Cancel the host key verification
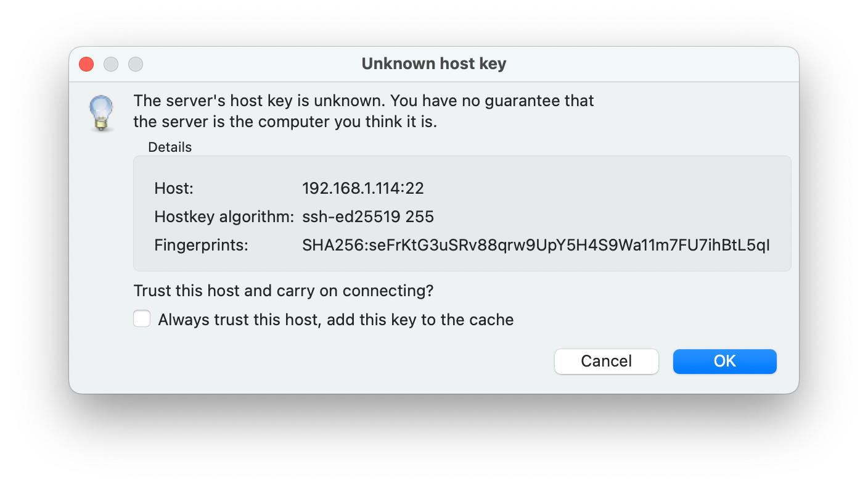 pyautogui.click(x=606, y=361)
